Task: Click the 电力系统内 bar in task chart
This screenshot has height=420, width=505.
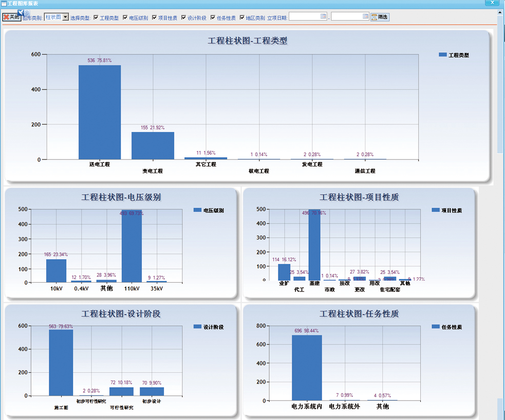Action: point(307,368)
